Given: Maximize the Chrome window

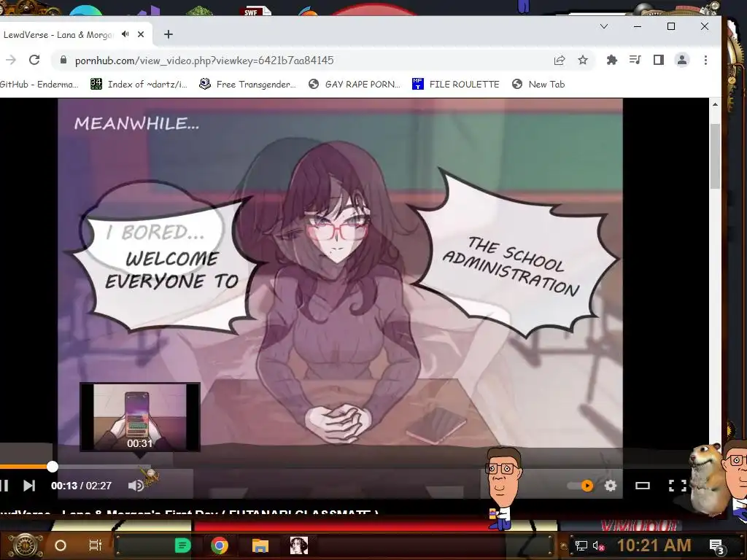Looking at the screenshot, I should (x=671, y=26).
